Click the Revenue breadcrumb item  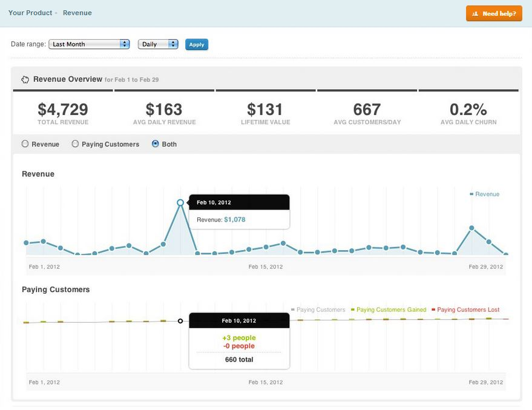[77, 13]
